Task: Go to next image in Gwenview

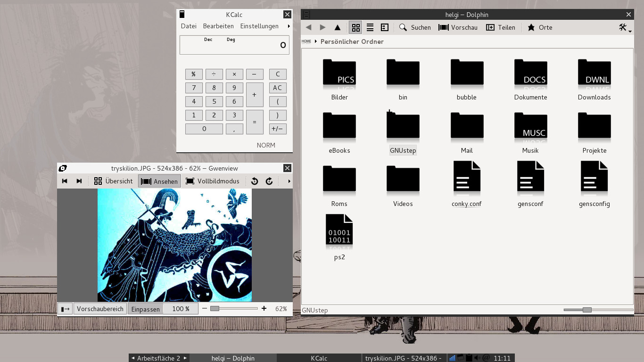Action: click(x=79, y=181)
